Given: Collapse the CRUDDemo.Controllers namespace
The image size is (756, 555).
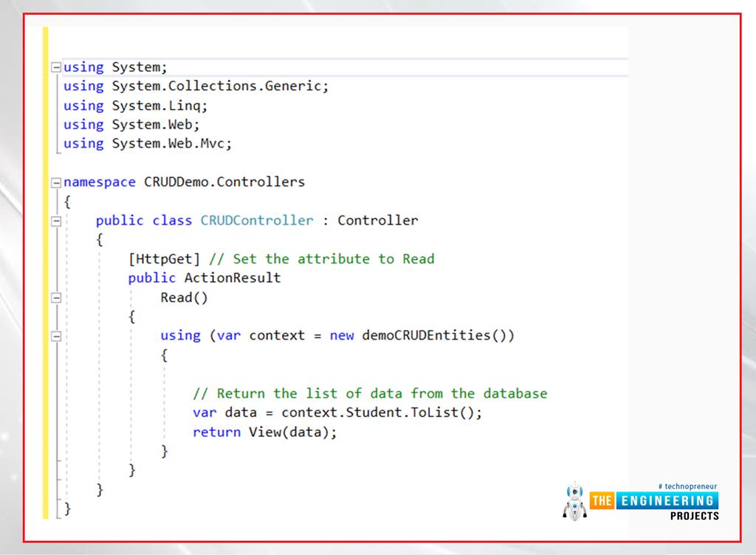Looking at the screenshot, I should [x=55, y=182].
